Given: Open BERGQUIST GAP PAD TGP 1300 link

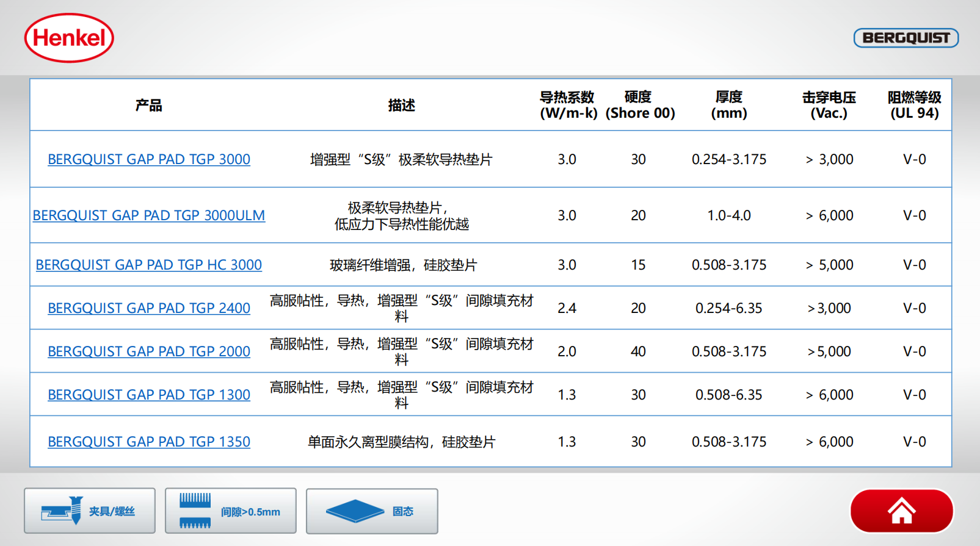Looking at the screenshot, I should point(149,395).
